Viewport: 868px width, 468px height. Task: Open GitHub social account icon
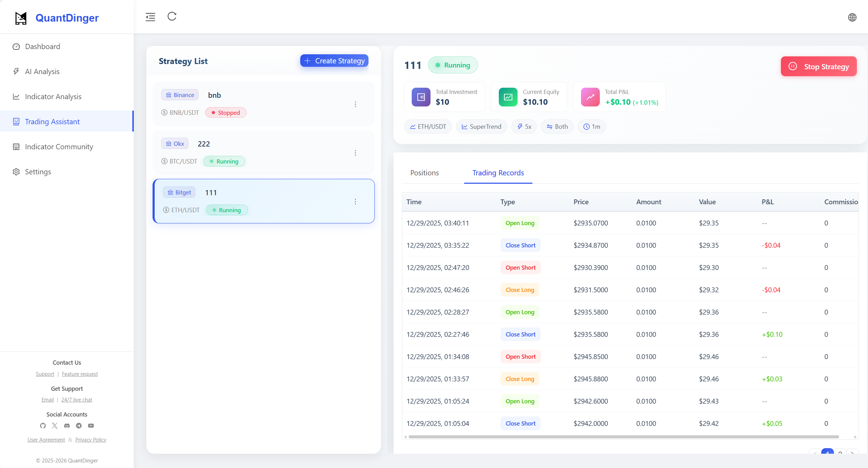[43, 426]
